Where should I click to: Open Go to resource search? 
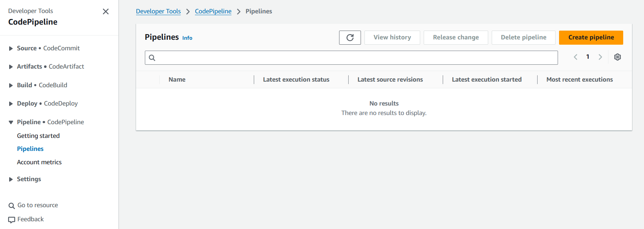[x=38, y=205]
